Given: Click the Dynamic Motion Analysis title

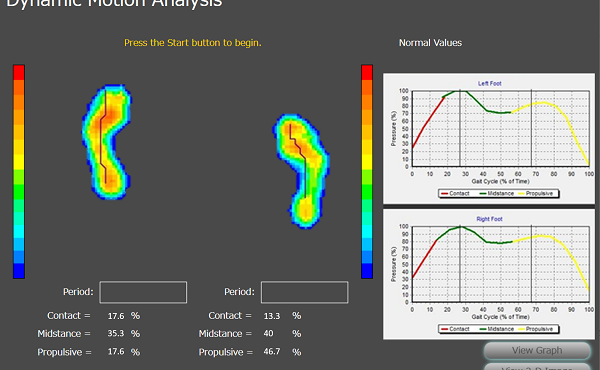Looking at the screenshot, I should click(x=114, y=3).
